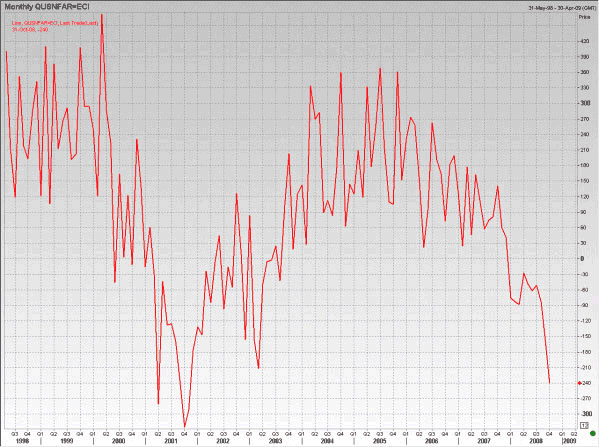Select the 2005 year label
599x447 pixels.
pyautogui.click(x=379, y=441)
